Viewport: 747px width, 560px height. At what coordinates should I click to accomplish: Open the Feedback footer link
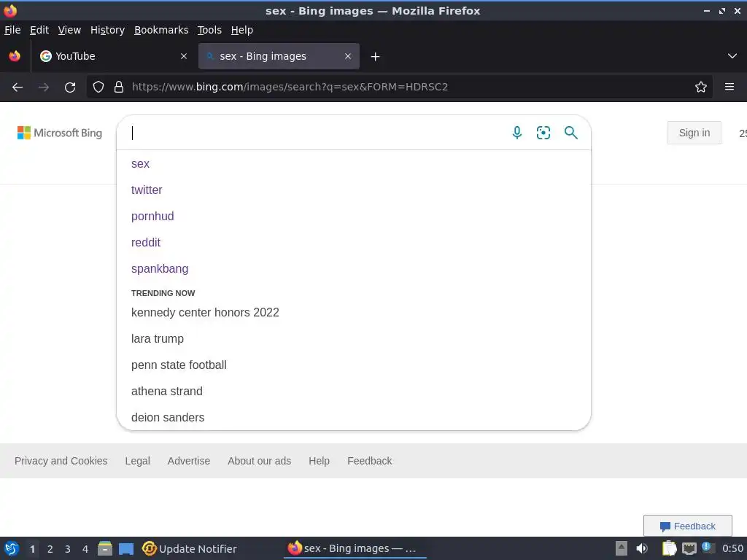(x=370, y=461)
